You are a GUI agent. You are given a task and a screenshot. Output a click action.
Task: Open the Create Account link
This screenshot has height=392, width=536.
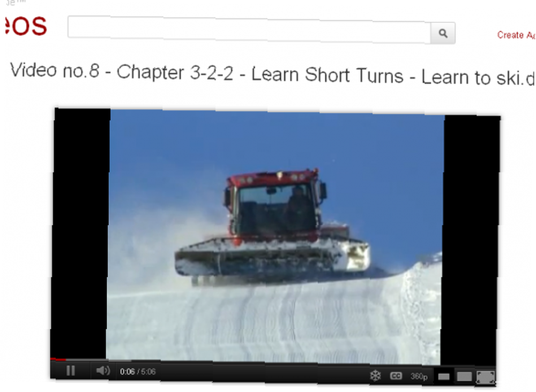coord(516,35)
